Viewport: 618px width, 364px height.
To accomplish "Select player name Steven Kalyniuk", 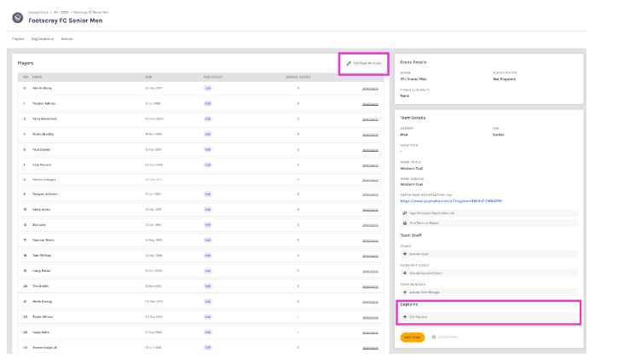I will pos(44,348).
